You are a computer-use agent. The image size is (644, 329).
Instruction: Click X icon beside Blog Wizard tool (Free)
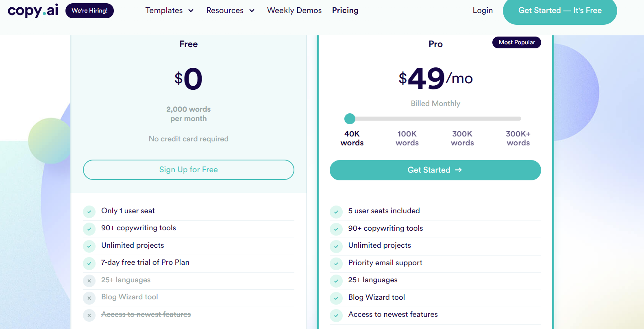point(89,298)
